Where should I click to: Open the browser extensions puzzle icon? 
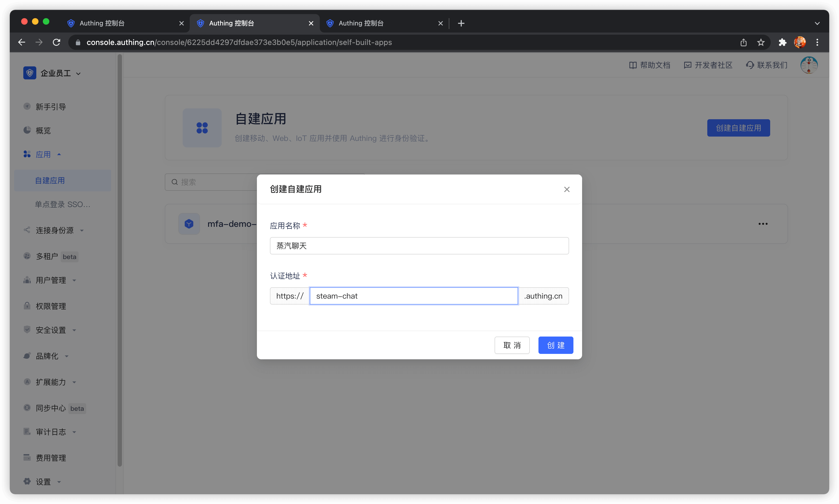(782, 42)
